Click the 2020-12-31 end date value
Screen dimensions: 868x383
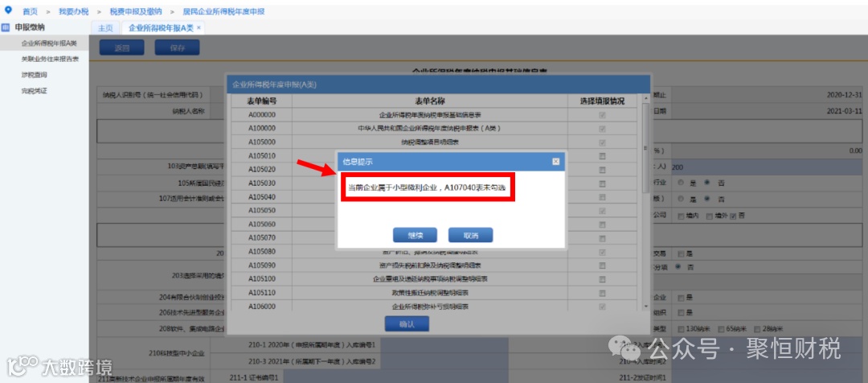tap(844, 95)
